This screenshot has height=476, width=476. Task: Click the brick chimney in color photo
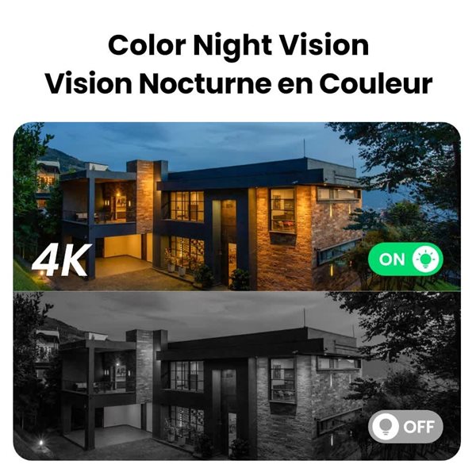144,197
